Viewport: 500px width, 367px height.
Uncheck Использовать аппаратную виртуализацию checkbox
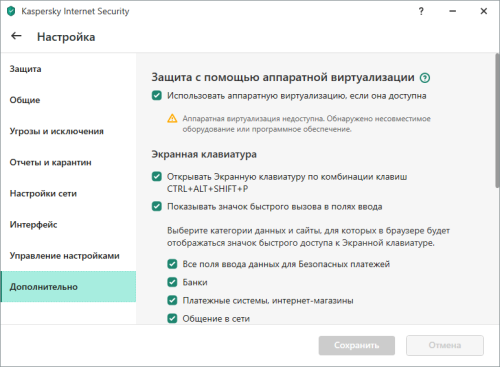click(x=157, y=96)
